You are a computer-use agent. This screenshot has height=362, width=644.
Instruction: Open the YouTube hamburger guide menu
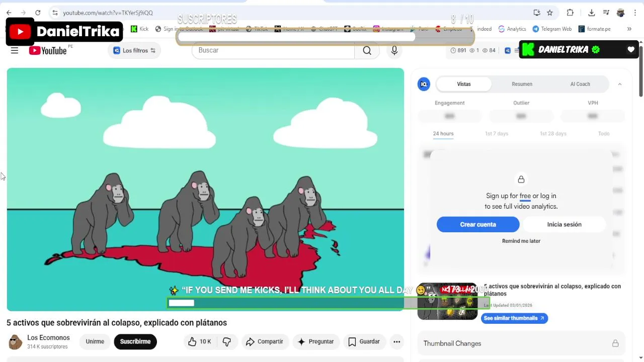click(15, 50)
